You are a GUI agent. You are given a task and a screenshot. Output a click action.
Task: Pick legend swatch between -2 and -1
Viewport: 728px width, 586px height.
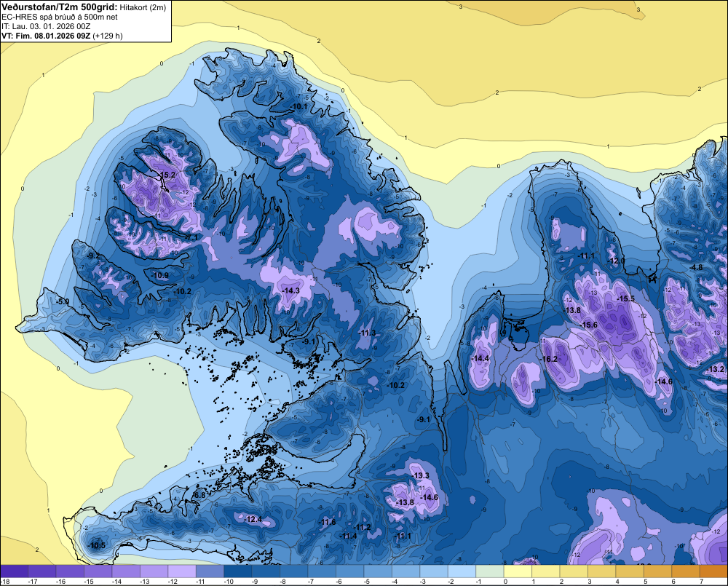[x=462, y=571]
